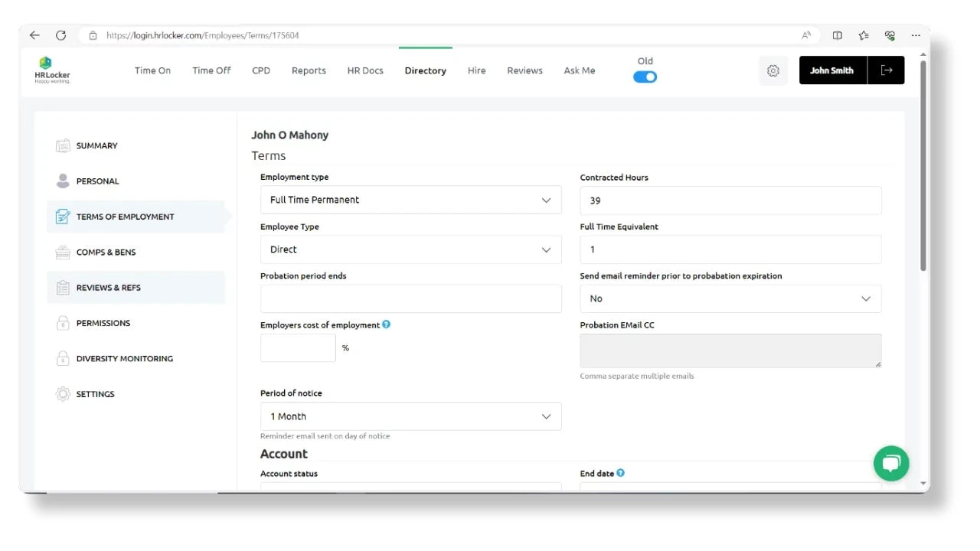Viewport: 980px width, 551px height.
Task: Expand the Employment type dropdown
Action: tap(410, 200)
